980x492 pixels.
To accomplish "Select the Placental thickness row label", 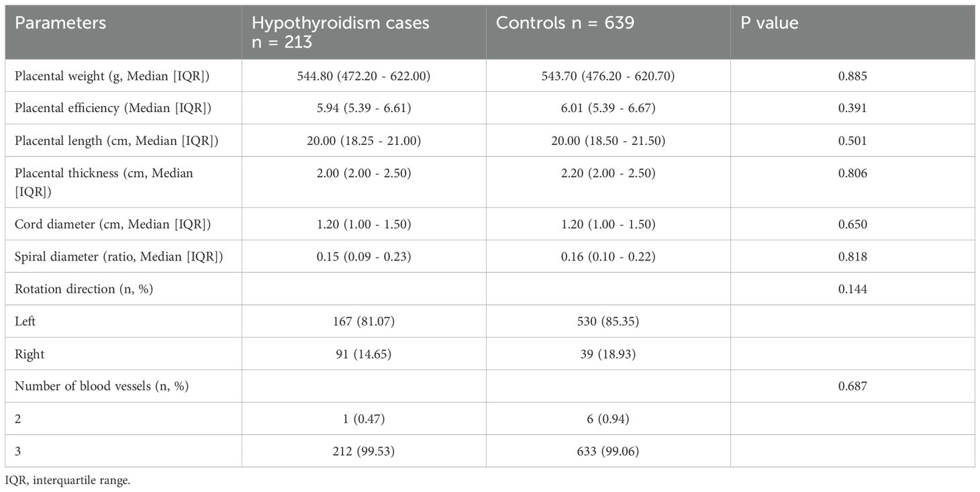I will 104,181.
